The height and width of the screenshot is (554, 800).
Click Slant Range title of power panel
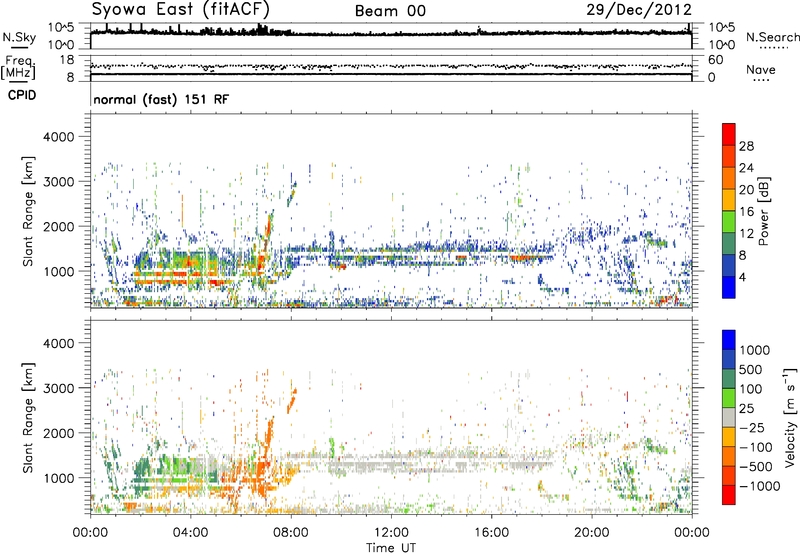(x=28, y=211)
